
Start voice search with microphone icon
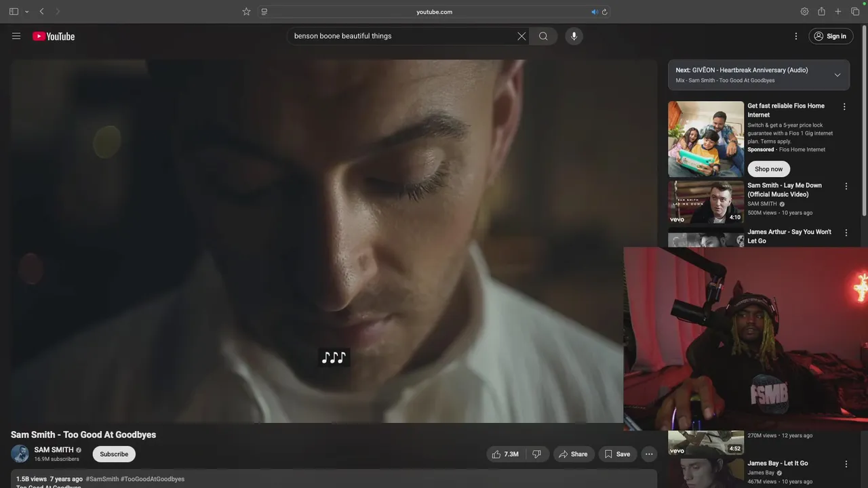574,36
